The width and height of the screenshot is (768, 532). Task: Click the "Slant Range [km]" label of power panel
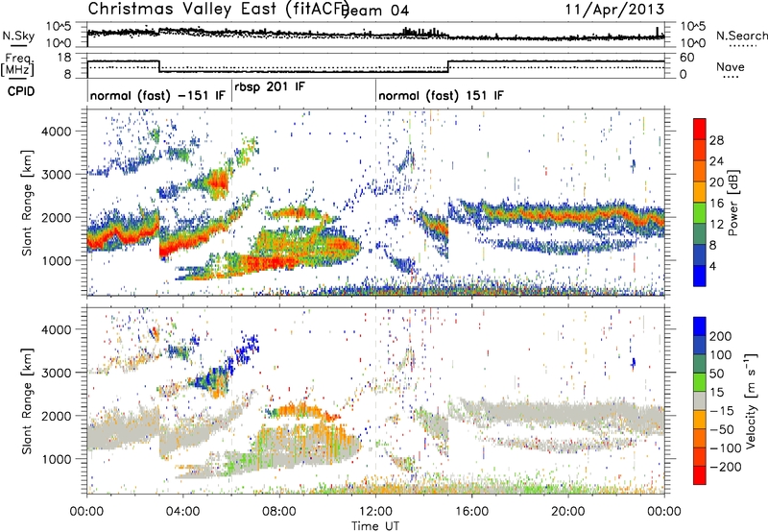[27, 203]
